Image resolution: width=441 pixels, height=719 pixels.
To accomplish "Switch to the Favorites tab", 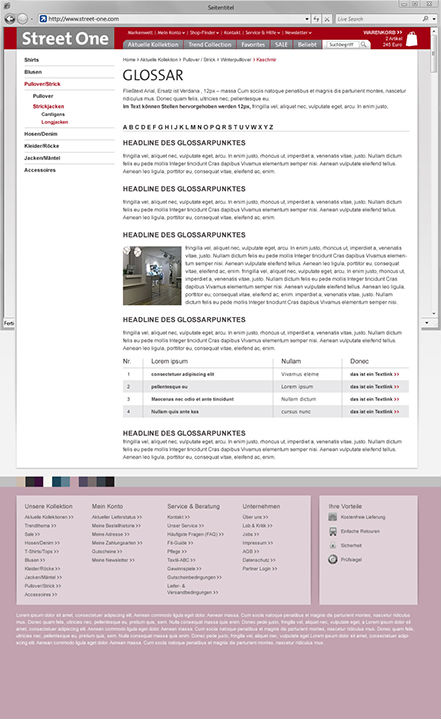I will coord(253,44).
